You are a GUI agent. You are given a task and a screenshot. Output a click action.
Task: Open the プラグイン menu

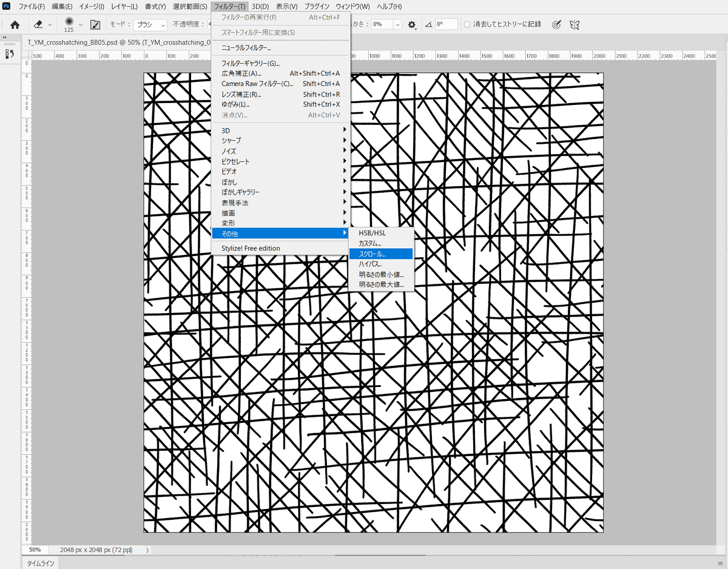[317, 6]
